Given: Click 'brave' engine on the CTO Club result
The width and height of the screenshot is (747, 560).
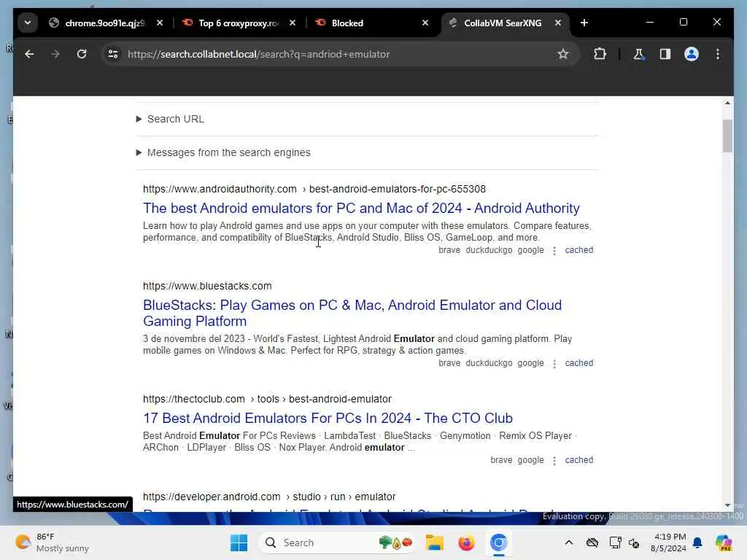Looking at the screenshot, I should point(501,460).
